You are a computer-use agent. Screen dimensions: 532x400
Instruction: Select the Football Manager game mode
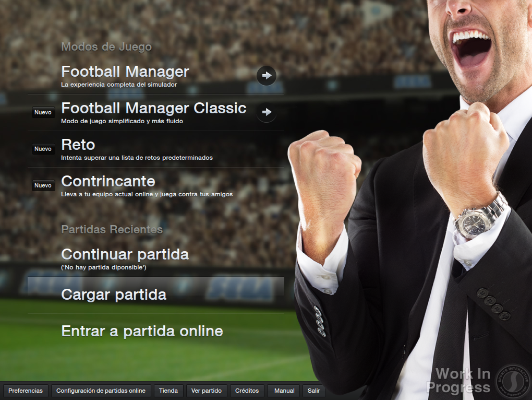point(156,76)
